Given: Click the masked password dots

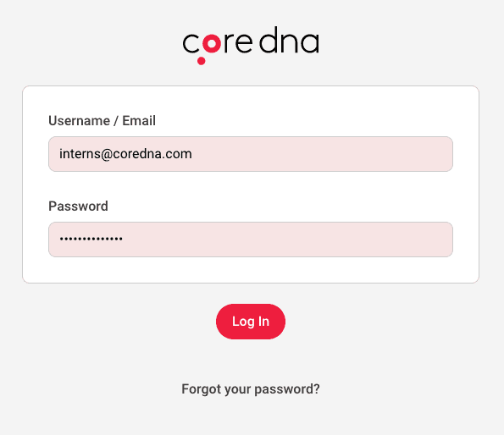Looking at the screenshot, I should [91, 239].
